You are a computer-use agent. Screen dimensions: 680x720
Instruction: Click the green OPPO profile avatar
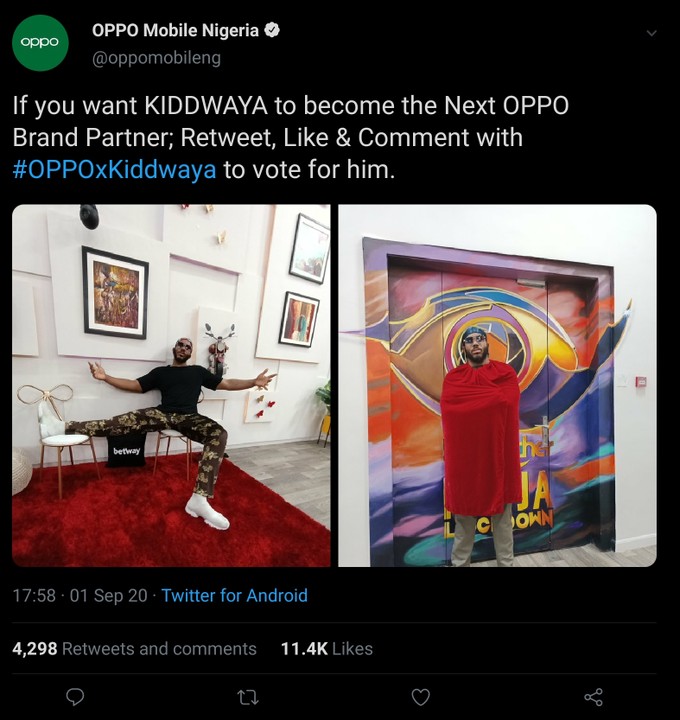[x=41, y=43]
